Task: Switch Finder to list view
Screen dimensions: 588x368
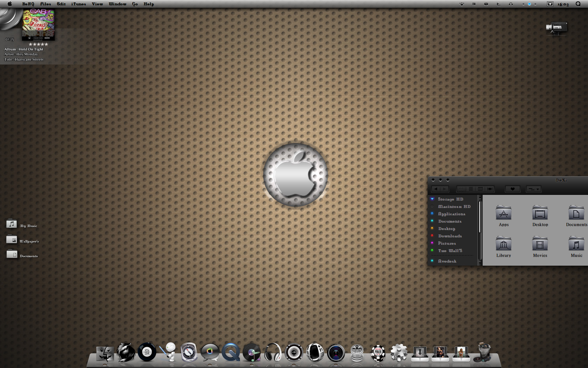Action: pyautogui.click(x=471, y=189)
